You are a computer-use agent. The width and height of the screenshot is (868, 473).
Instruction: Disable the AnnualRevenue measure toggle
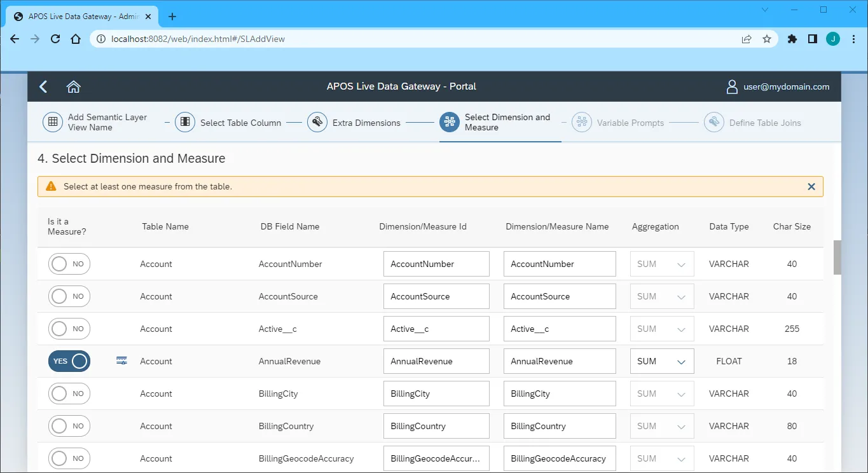pos(69,360)
